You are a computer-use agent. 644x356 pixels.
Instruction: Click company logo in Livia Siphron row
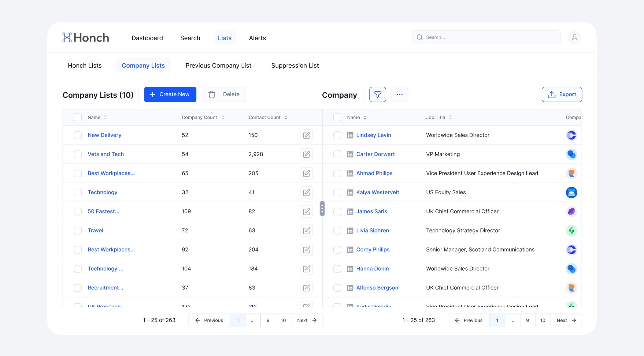(571, 230)
